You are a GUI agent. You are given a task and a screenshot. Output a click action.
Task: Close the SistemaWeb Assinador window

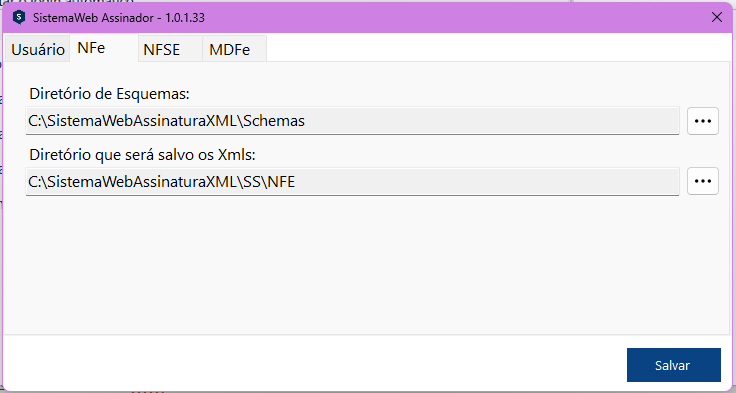[x=717, y=18]
